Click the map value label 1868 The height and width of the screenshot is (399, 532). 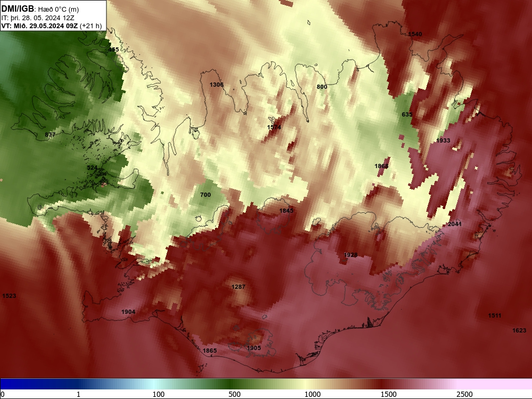(381, 166)
